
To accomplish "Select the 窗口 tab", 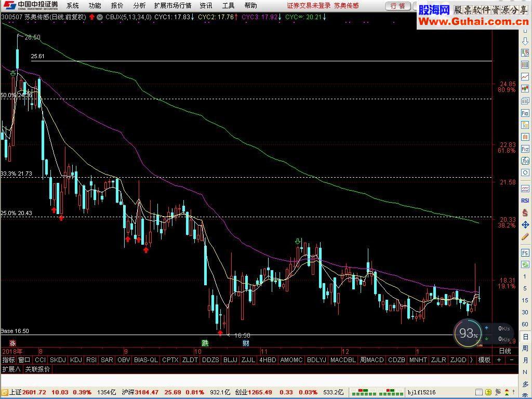I will [24, 360].
